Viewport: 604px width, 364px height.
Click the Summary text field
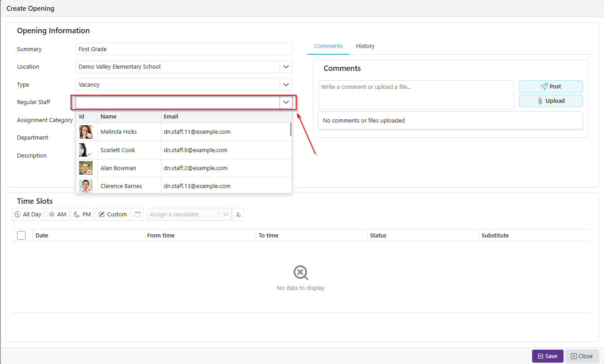click(184, 49)
